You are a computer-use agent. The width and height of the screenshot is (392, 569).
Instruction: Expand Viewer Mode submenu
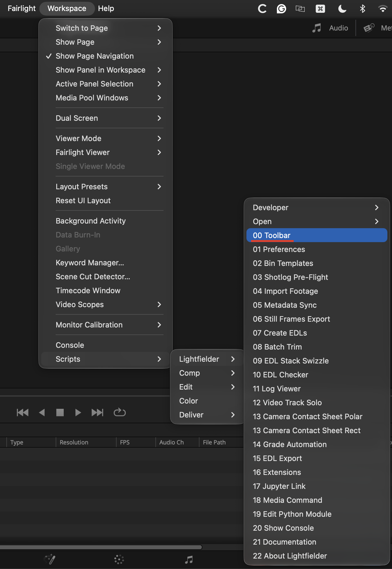point(106,138)
